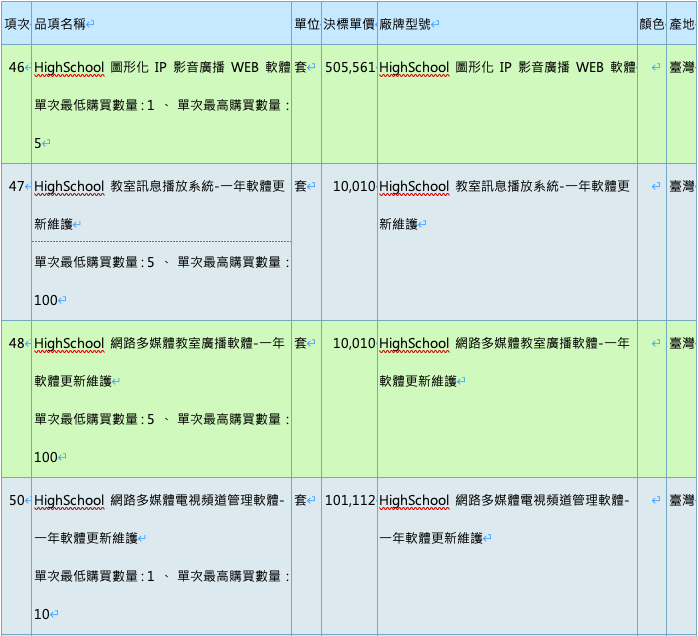Click the price 101,112
Viewport: 698px width, 636px height.
[350, 500]
